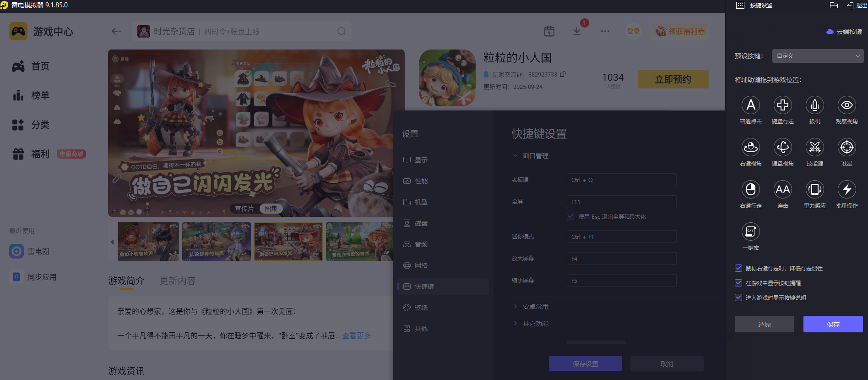Image resolution: width=868 pixels, height=380 pixels.
Task: Open the three-dots more menu
Action: pos(605,31)
